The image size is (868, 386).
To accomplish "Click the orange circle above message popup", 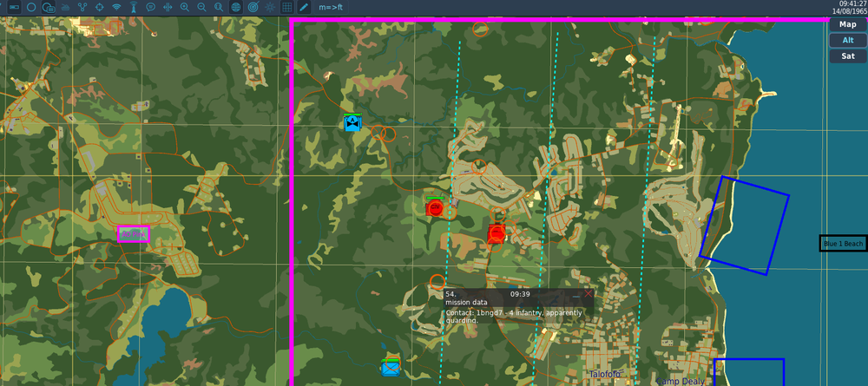I will [x=437, y=282].
